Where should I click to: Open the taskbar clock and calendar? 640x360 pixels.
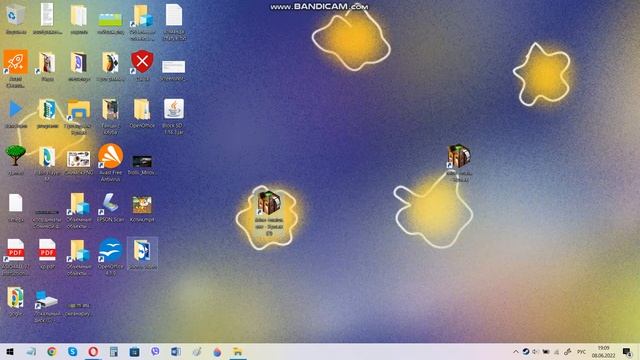coord(603,351)
